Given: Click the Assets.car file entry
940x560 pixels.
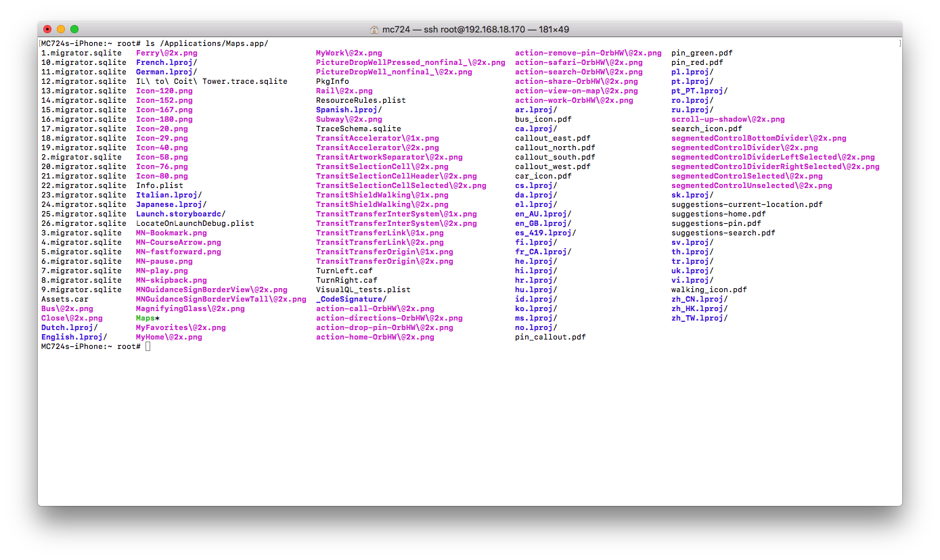Looking at the screenshot, I should [x=64, y=299].
